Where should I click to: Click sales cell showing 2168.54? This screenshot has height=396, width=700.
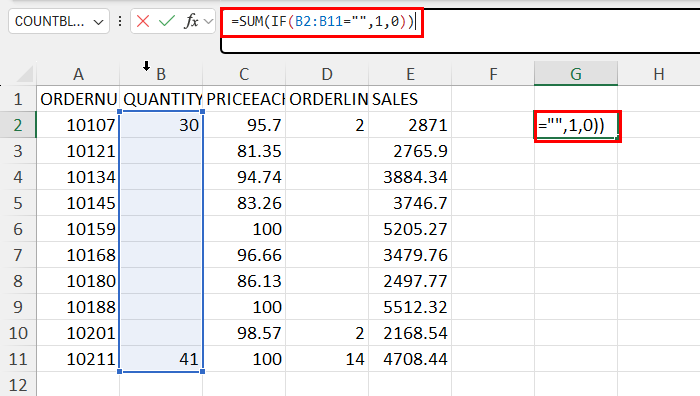tap(410, 333)
